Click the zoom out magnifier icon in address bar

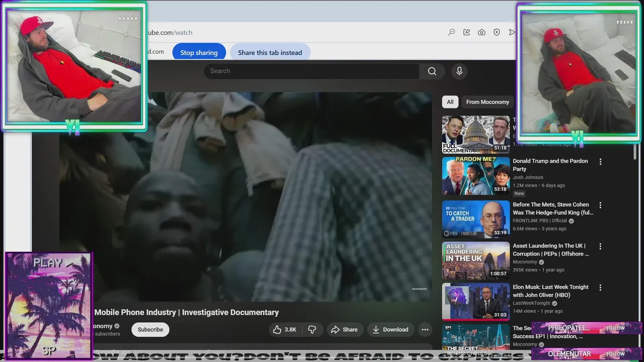pyautogui.click(x=451, y=32)
